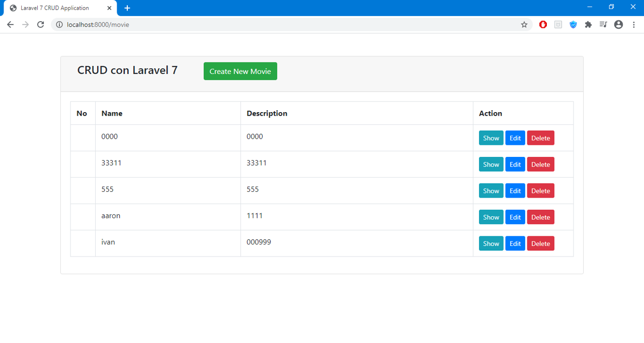Delete the ivan movie entry
The height and width of the screenshot is (343, 644).
[540, 244]
